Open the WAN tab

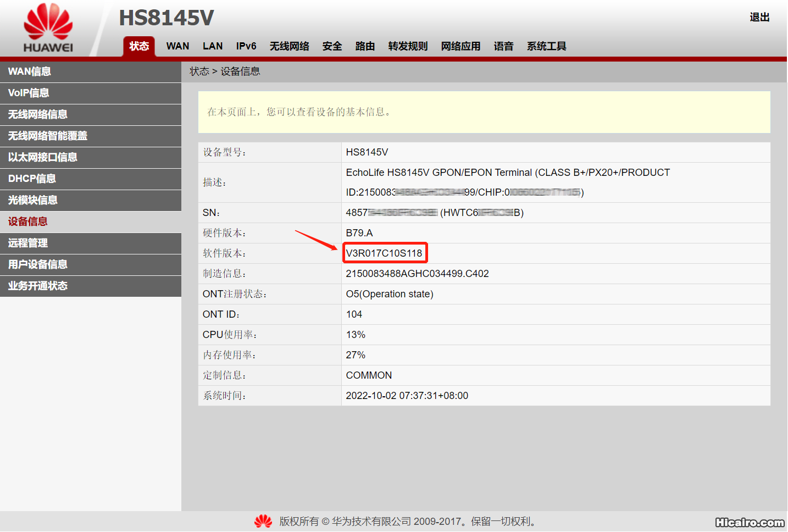(x=177, y=46)
